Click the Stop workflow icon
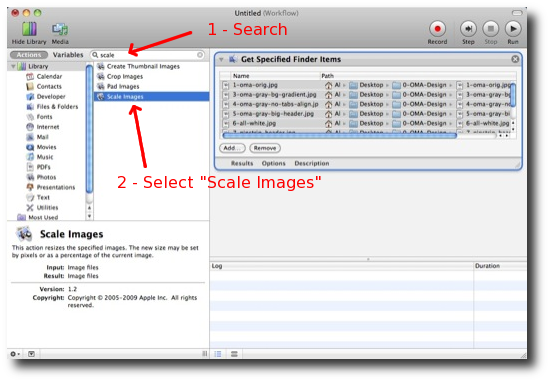 (x=491, y=29)
